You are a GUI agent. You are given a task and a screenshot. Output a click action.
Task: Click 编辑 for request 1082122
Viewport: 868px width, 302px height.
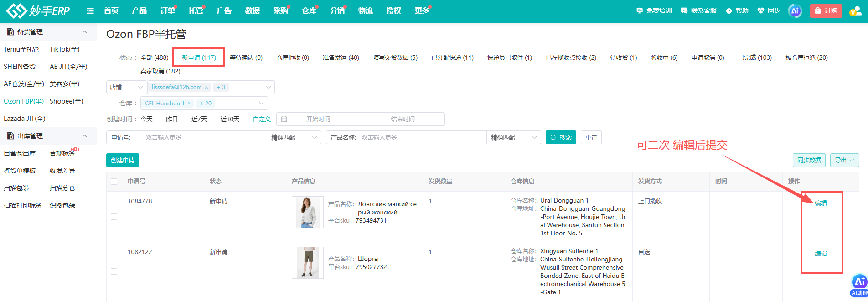821,254
